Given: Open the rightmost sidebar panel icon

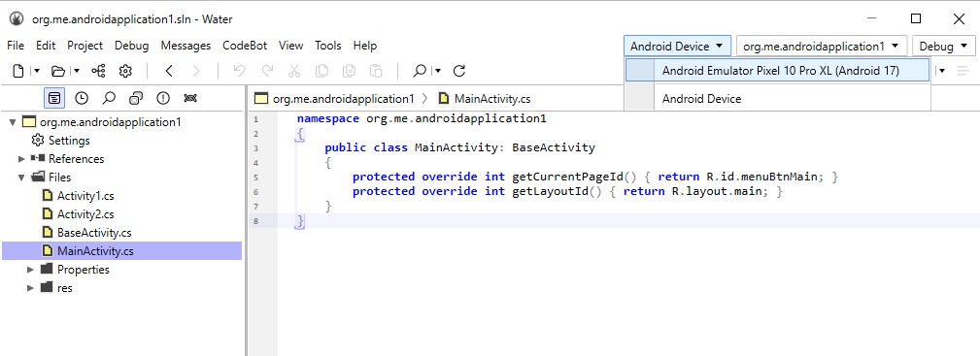Looking at the screenshot, I should pos(190,98).
